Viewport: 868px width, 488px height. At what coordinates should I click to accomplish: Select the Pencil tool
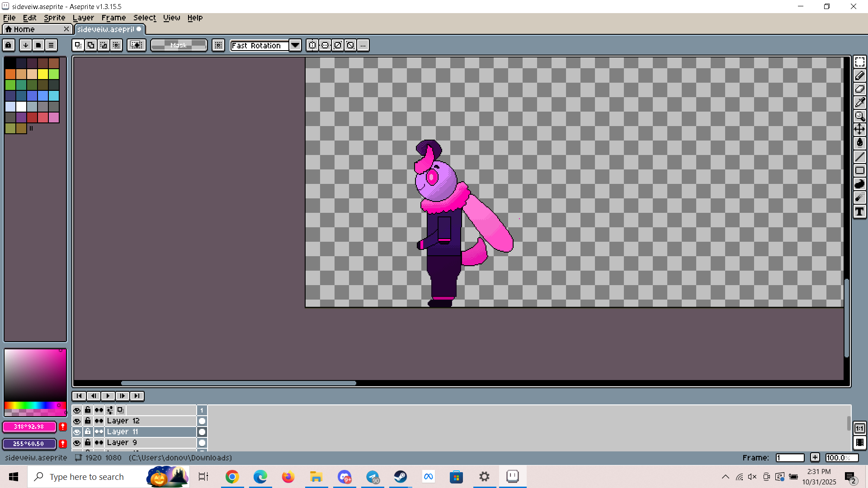859,75
